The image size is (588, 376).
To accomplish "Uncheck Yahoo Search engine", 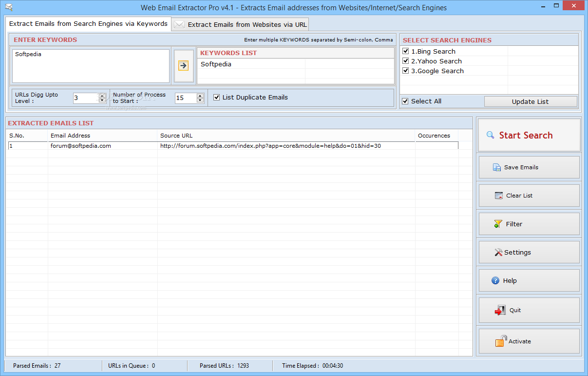I will pos(406,61).
